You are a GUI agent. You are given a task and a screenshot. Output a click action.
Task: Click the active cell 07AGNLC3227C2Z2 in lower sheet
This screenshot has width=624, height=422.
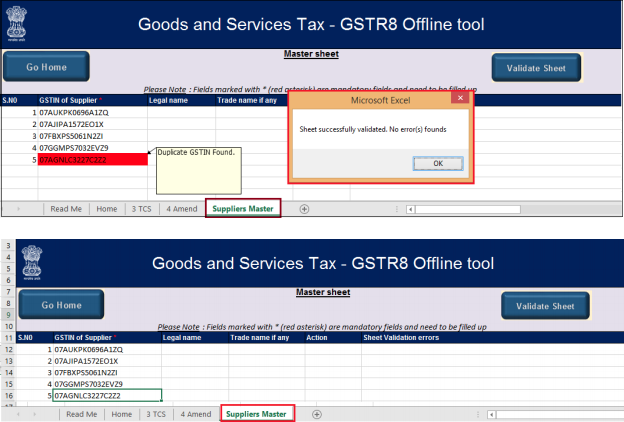coord(107,395)
